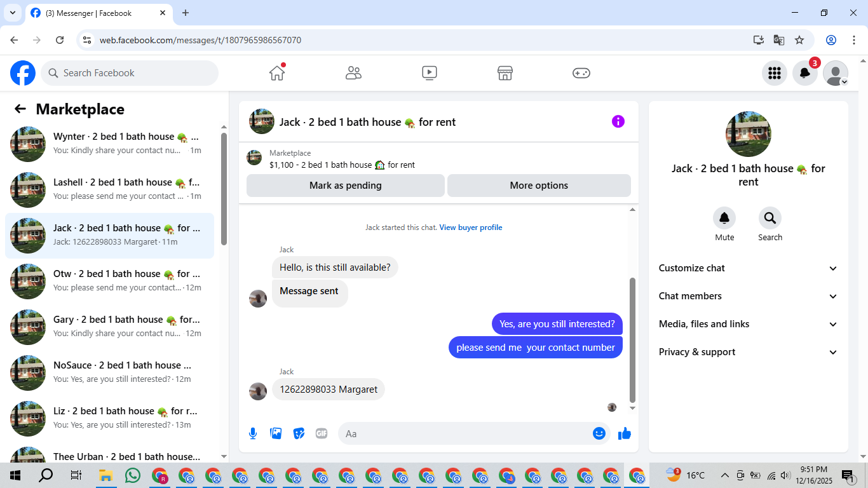The width and height of the screenshot is (868, 488).
Task: Open the NoSauce conversation
Action: click(109, 373)
